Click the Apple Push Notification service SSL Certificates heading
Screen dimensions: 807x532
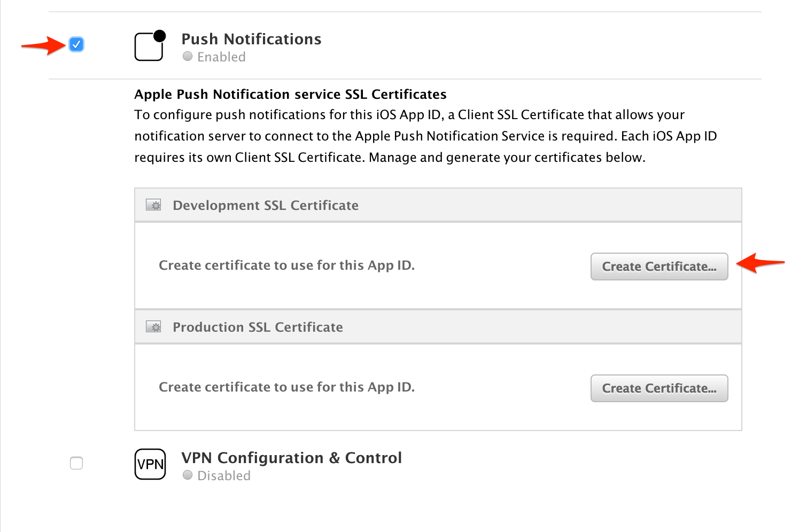click(x=290, y=95)
